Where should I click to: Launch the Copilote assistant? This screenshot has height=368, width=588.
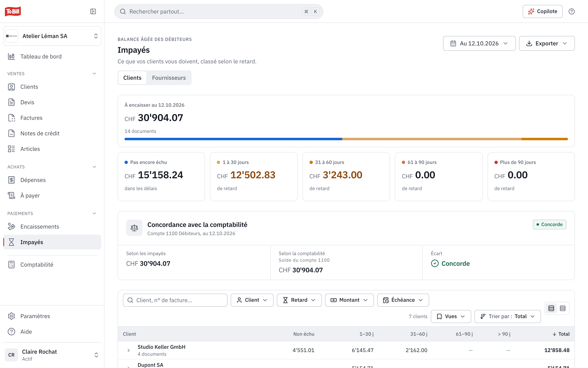542,11
